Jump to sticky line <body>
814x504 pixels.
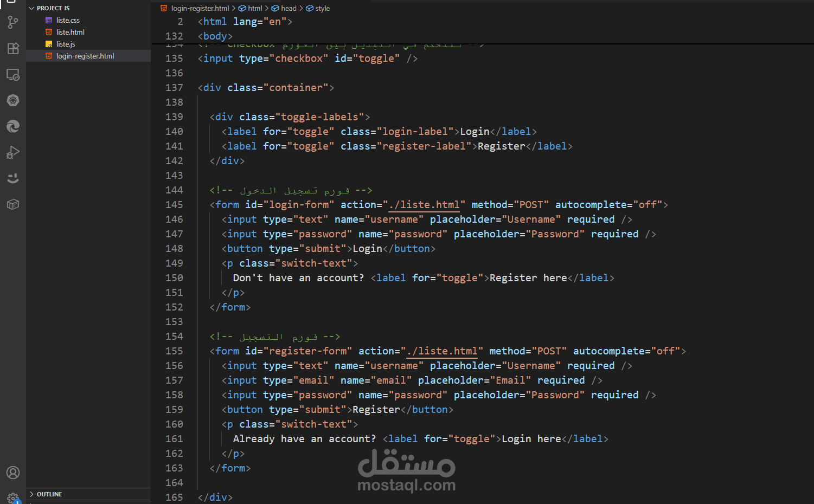click(x=215, y=36)
